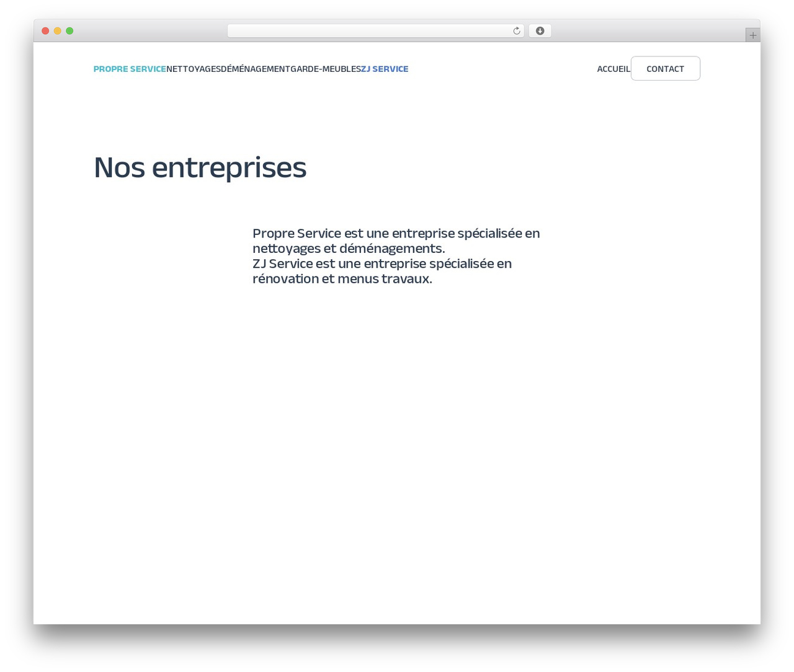Open a new tab with the plus icon

pyautogui.click(x=752, y=35)
